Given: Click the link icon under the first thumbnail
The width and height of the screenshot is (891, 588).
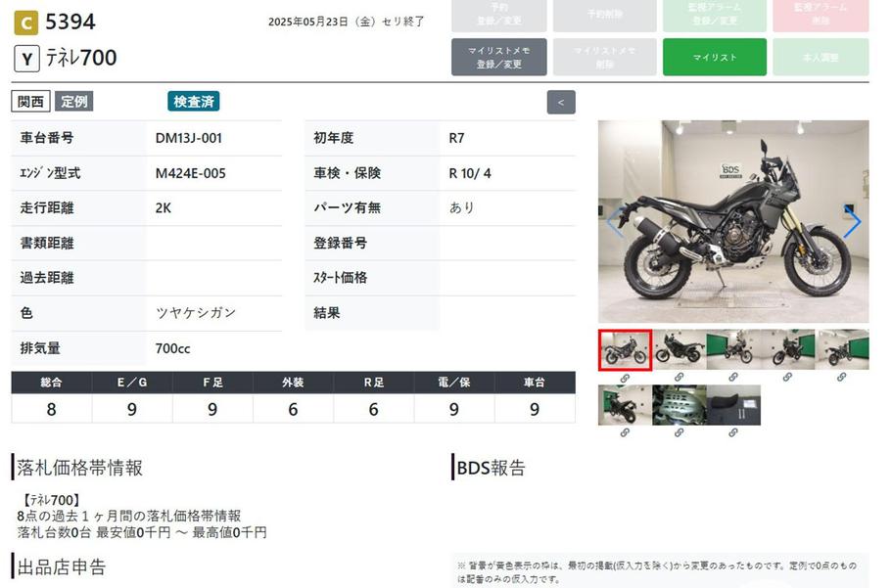Looking at the screenshot, I should 625,378.
